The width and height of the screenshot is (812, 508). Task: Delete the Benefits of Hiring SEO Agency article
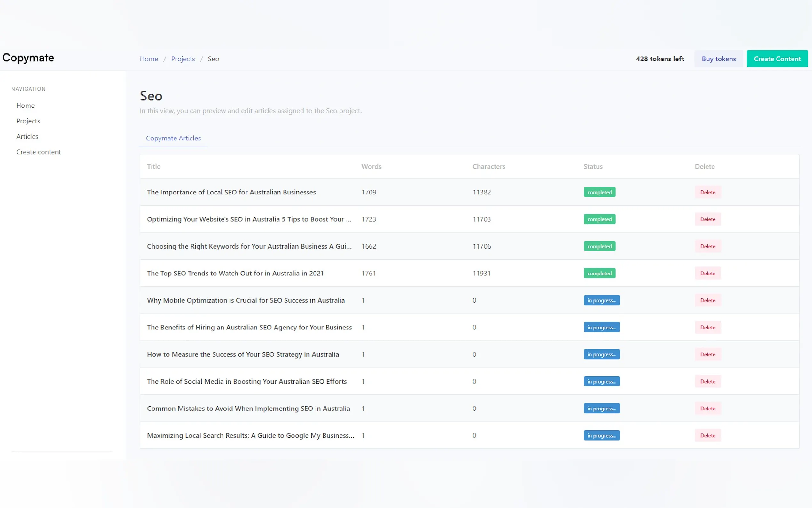pyautogui.click(x=707, y=327)
